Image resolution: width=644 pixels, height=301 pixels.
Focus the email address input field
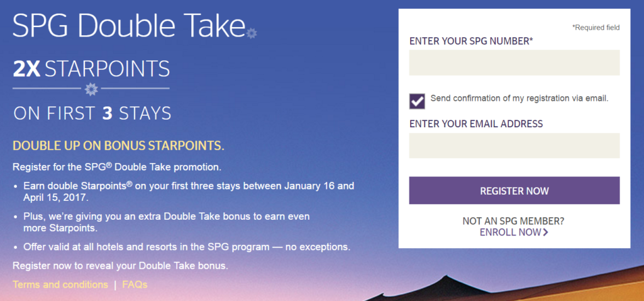[x=514, y=145]
